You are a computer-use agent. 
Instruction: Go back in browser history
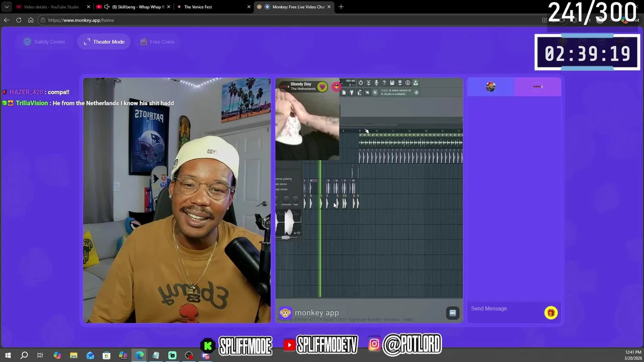[x=7, y=20]
